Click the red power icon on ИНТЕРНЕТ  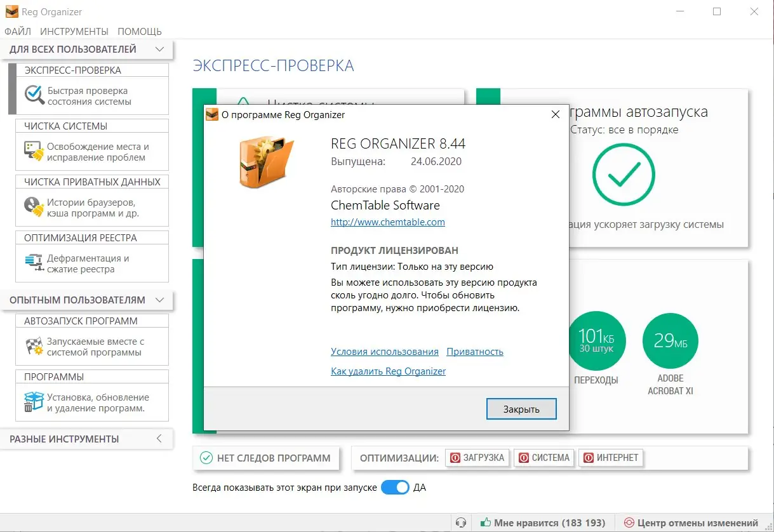coord(588,458)
